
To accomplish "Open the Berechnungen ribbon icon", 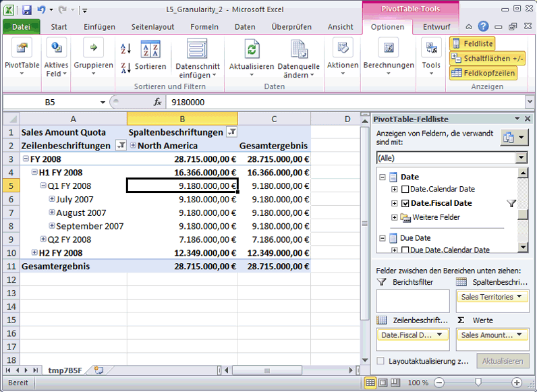I will point(389,50).
